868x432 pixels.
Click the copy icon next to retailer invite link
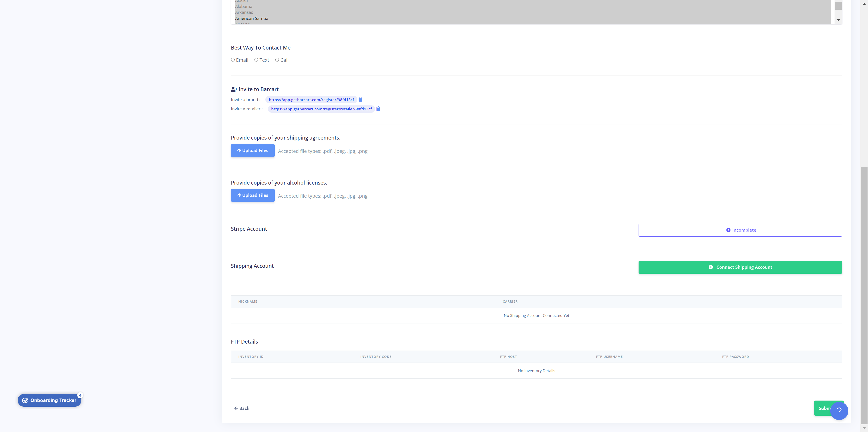pyautogui.click(x=378, y=109)
